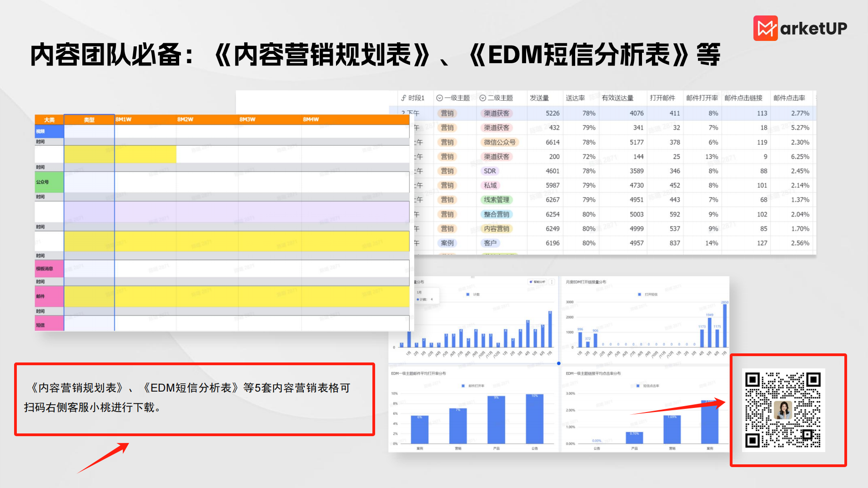This screenshot has height=488, width=868.
Task: Click the customer service QR code
Action: tap(783, 410)
